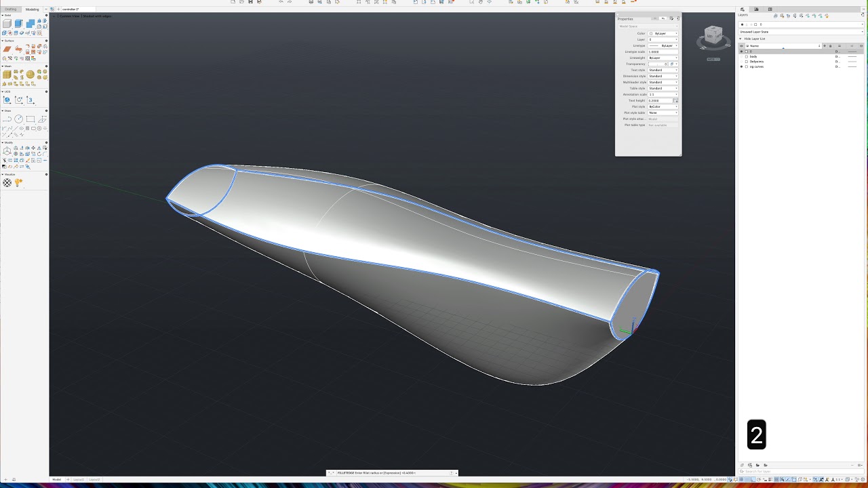Switch to the Model layout tab
This screenshot has height=488, width=868.
pos(57,479)
